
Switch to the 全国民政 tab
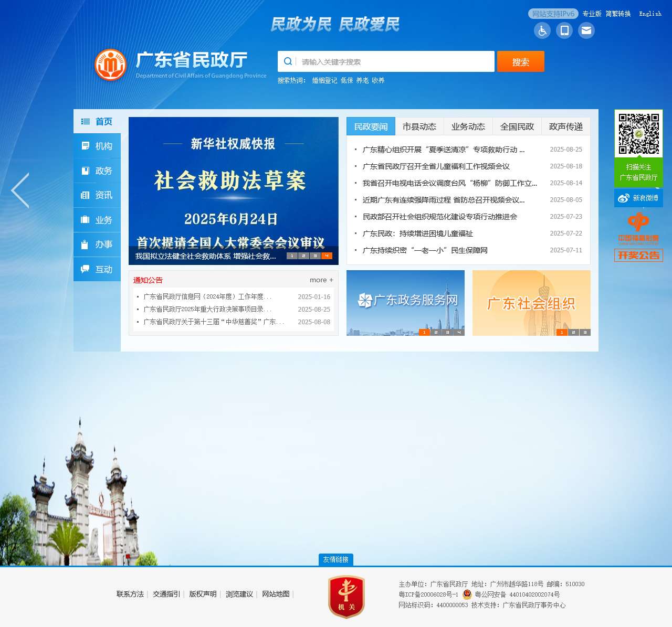tap(517, 126)
